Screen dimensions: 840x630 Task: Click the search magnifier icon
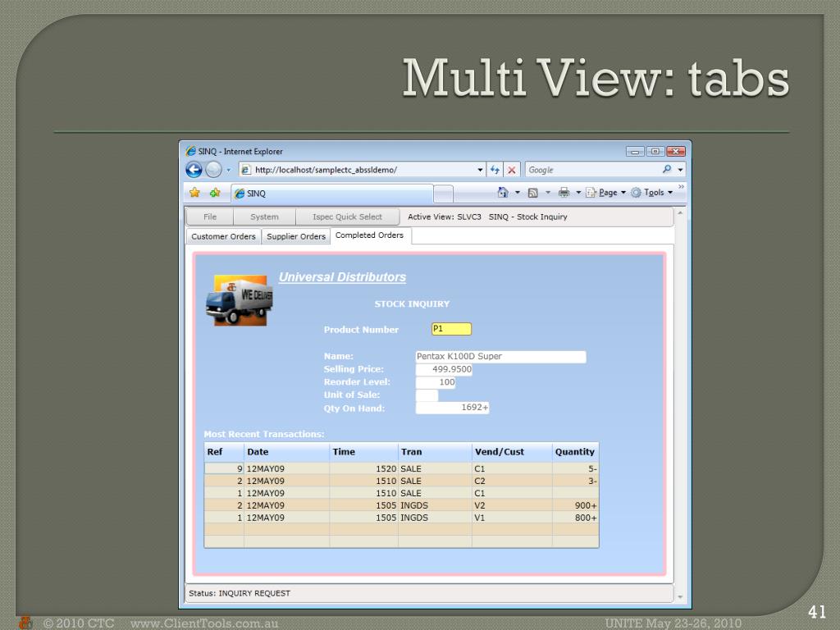(667, 169)
